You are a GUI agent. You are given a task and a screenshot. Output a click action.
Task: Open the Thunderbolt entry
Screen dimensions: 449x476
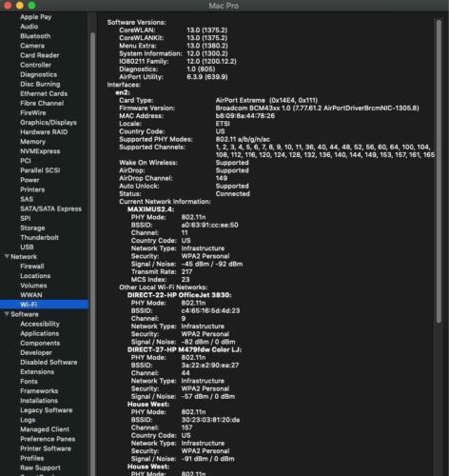click(39, 238)
